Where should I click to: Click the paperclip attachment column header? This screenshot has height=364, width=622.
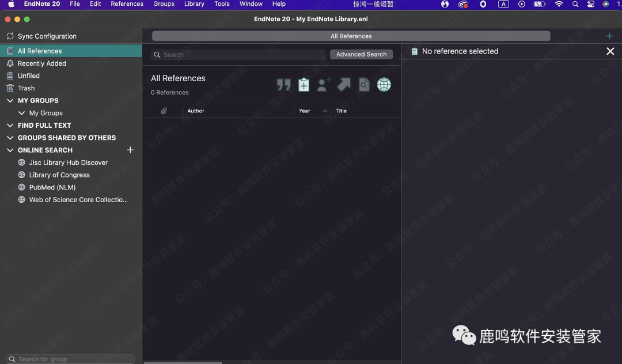(164, 111)
